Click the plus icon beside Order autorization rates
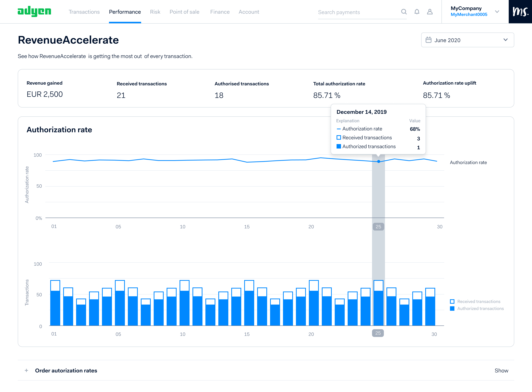The width and height of the screenshot is (532, 392). pyautogui.click(x=26, y=370)
